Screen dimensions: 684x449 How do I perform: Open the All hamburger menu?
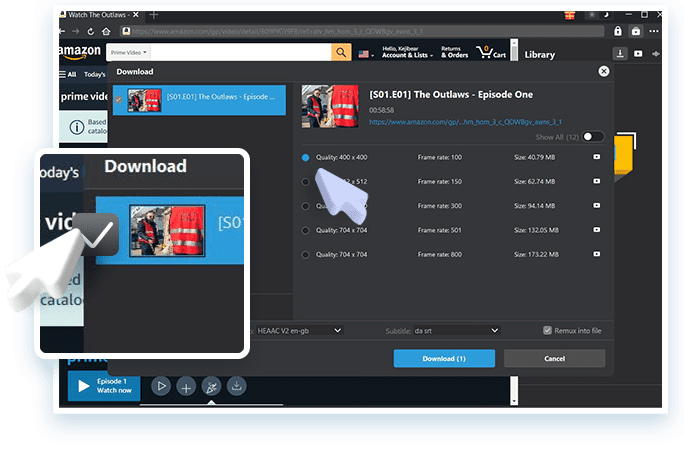tap(68, 74)
